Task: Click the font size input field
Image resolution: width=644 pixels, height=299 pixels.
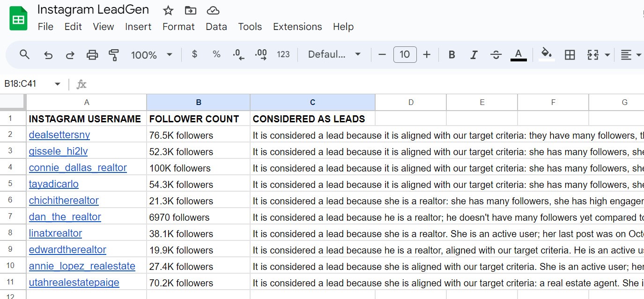Action: click(405, 55)
